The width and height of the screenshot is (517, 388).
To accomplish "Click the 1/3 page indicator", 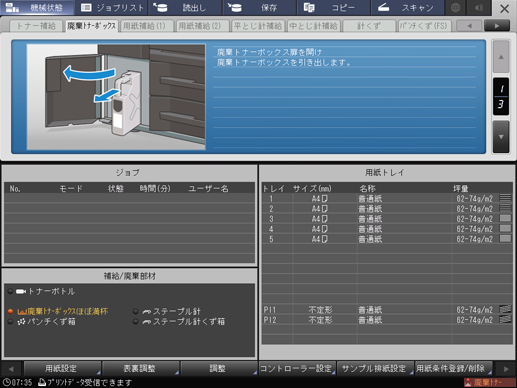I will [501, 97].
